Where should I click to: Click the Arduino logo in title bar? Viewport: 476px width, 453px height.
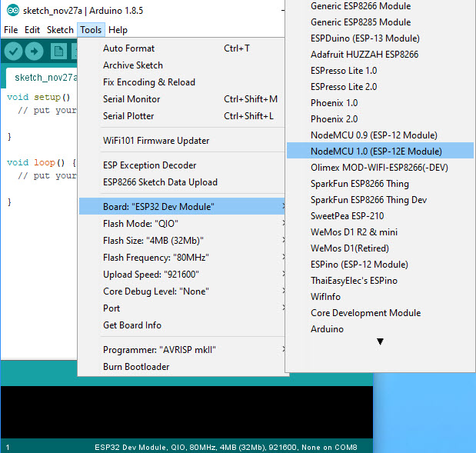point(13,11)
